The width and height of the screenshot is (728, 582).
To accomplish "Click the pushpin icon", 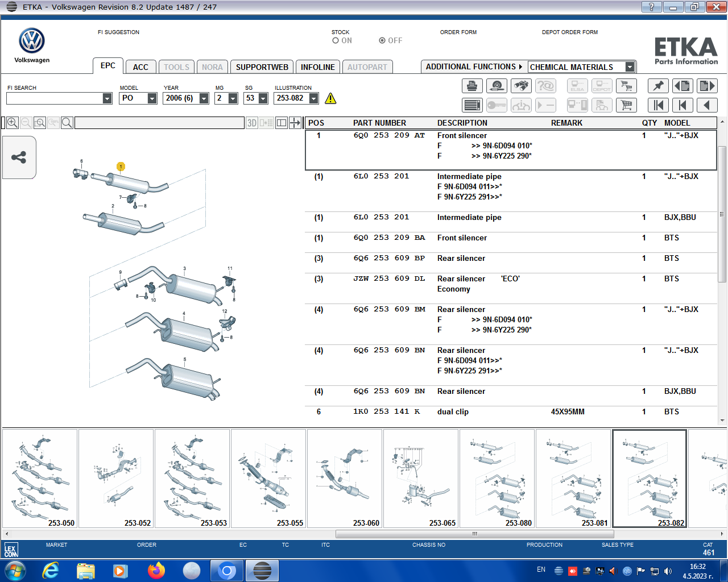I will 658,86.
